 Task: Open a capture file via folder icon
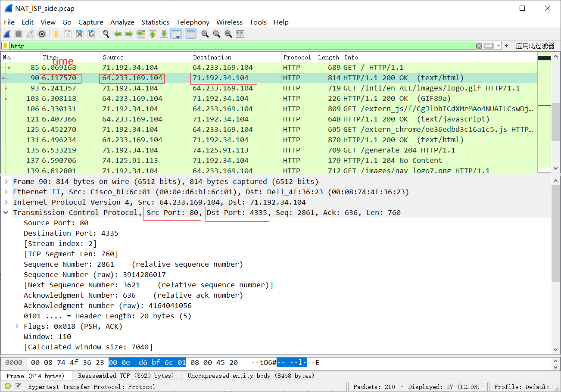coord(56,34)
